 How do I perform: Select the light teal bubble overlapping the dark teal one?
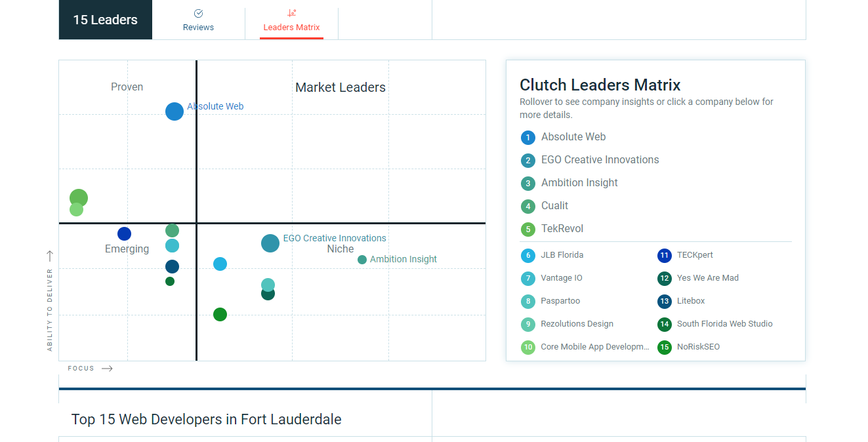pos(268,285)
